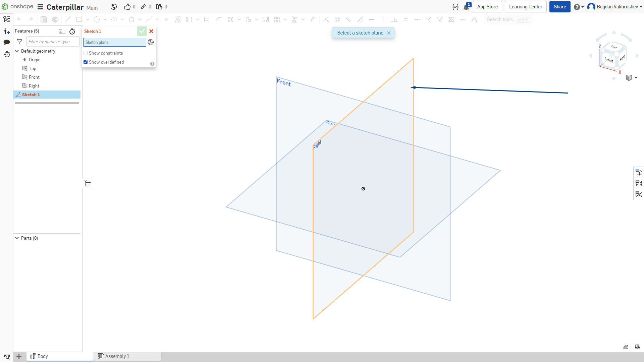Add a folder to the feature list

coord(62,31)
